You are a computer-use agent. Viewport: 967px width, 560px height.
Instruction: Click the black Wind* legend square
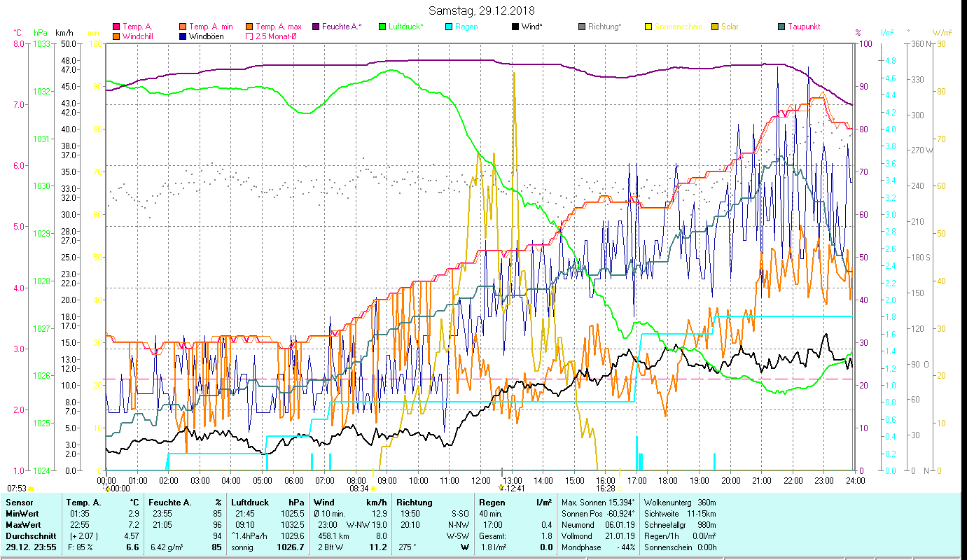pos(515,27)
